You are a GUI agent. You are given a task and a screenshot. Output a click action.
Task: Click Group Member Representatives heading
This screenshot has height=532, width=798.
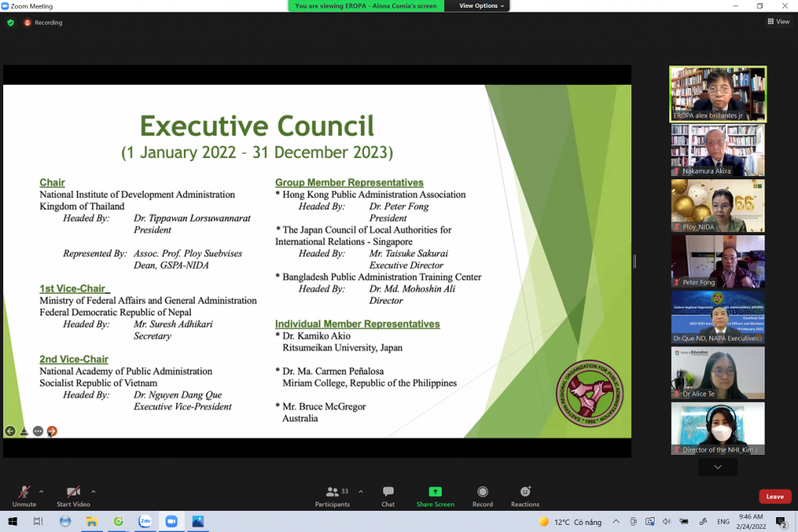(x=349, y=182)
